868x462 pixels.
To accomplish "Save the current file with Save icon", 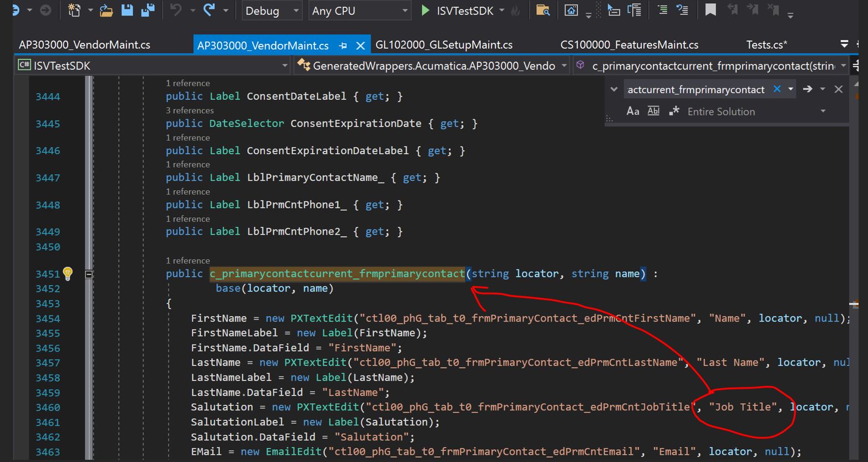I will 127,10.
